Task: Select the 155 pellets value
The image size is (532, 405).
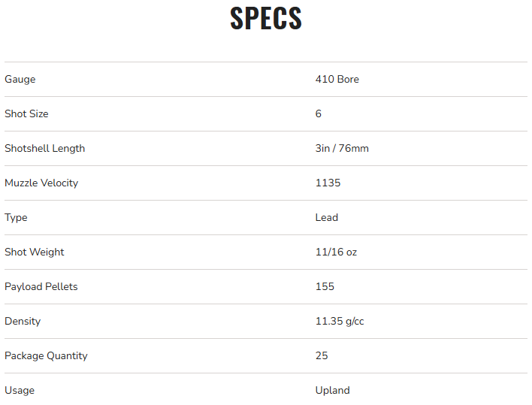Action: (x=325, y=286)
